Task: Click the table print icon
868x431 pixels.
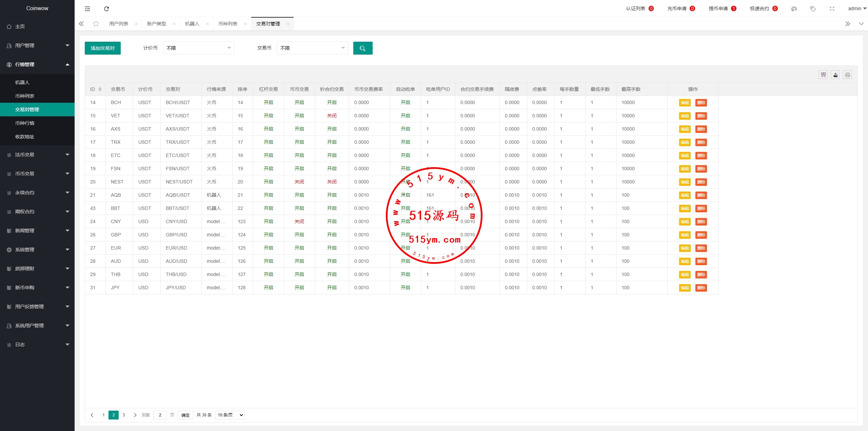Action: point(847,75)
